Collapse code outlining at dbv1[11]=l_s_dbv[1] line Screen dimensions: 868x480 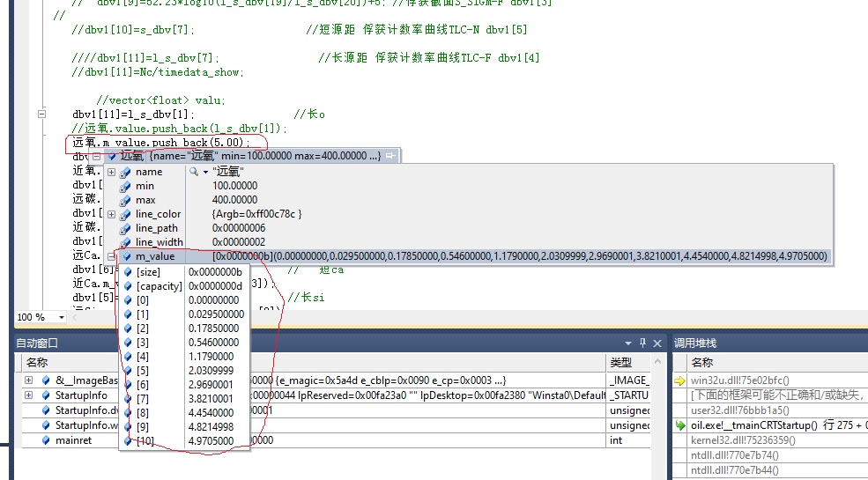[x=41, y=114]
